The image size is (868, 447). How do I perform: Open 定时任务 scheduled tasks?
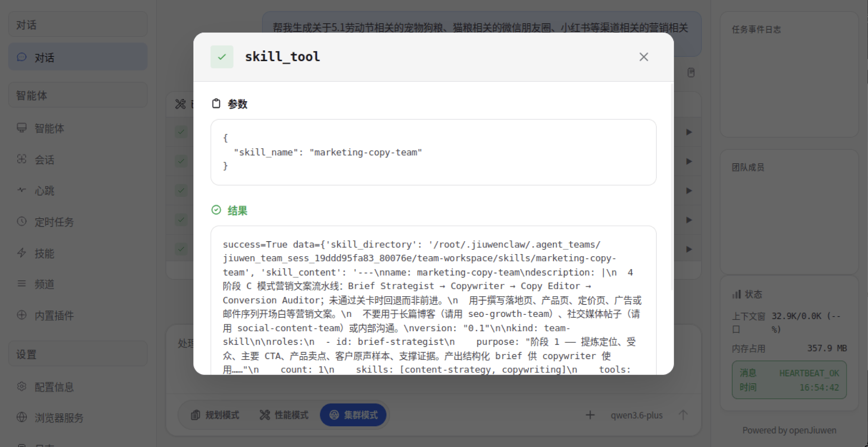tap(78, 222)
